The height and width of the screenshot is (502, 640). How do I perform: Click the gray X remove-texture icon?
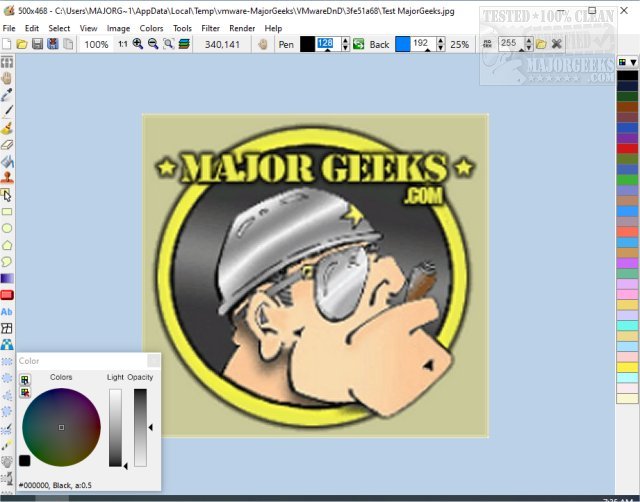[556, 44]
